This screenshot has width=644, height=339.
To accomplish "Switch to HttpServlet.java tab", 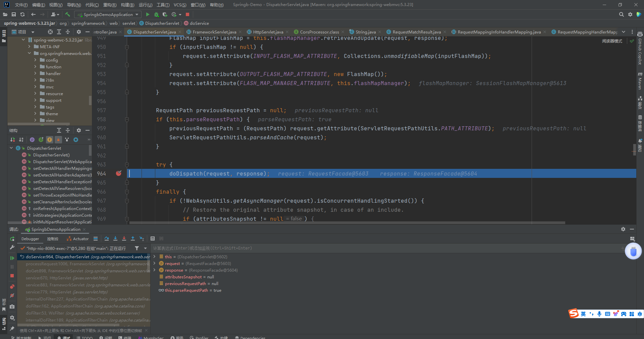I will (x=268, y=32).
